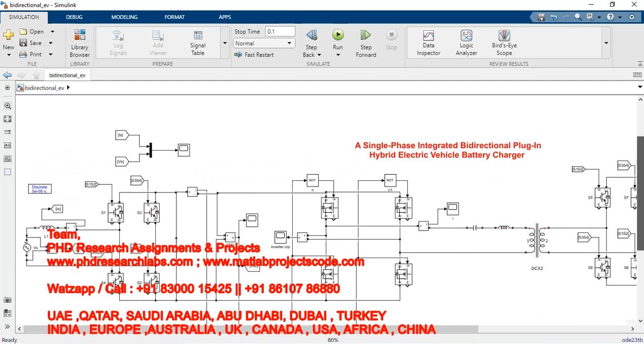Click the Step Back icon

point(311,35)
